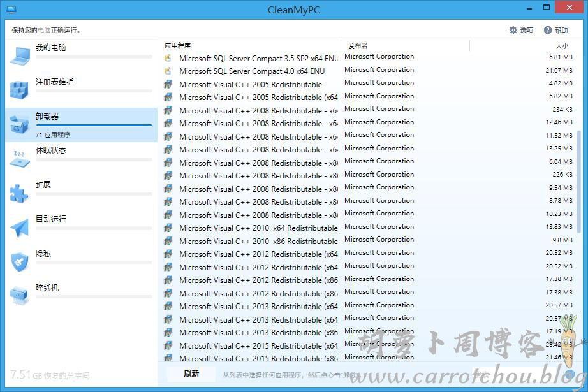Viewport: 588px width, 392px height.
Task: Click the 13.83 MB size value
Action: (x=559, y=227)
